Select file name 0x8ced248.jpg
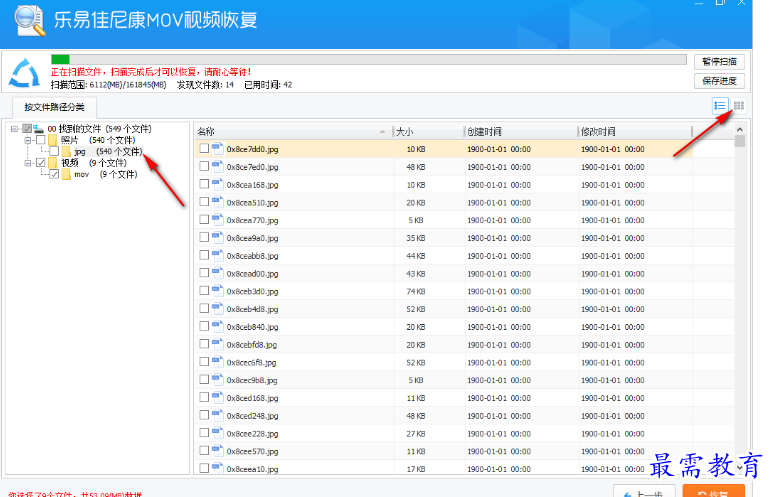Screen dimensions: 771x497 pos(252,415)
